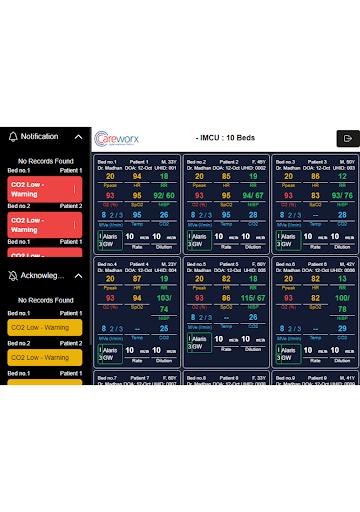Collapse the Acknowledged section chevron
The height and width of the screenshot is (512, 360).
(78, 276)
